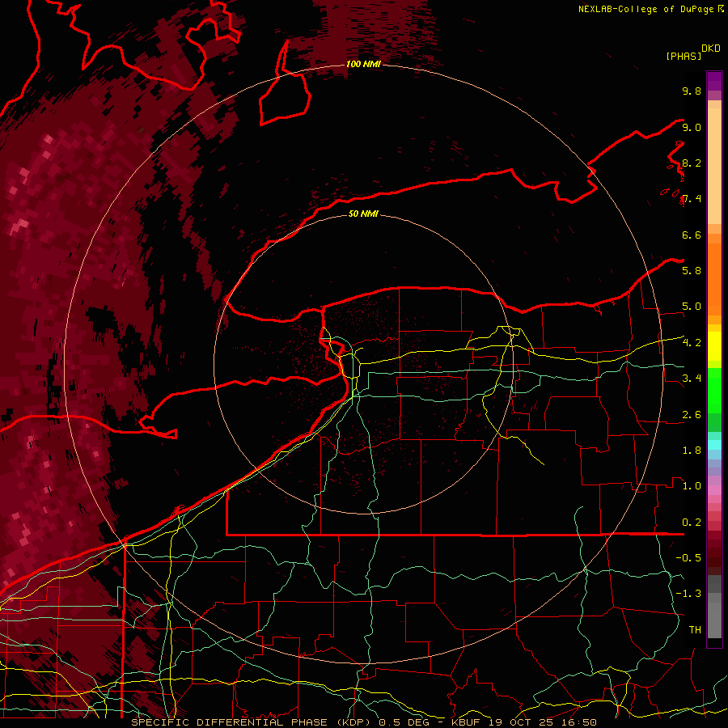This screenshot has width=728, height=728.
Task: Click the bright green segment of the color bar
Action: tap(714, 390)
